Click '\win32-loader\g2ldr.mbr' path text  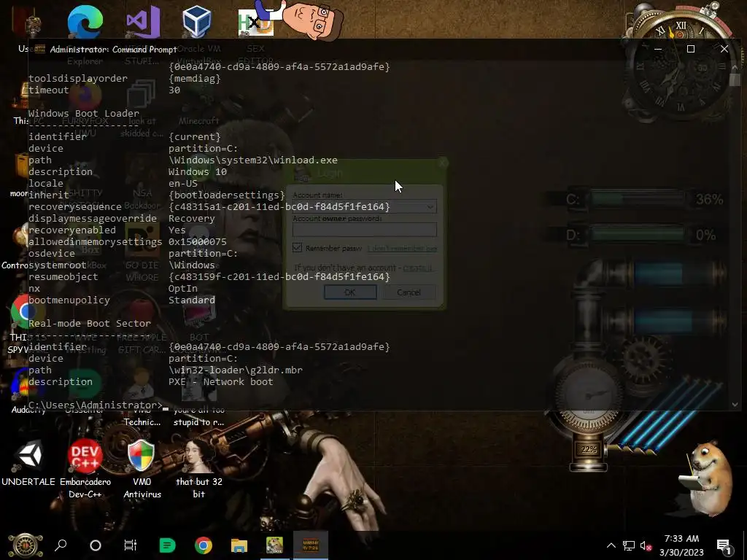[236, 370]
